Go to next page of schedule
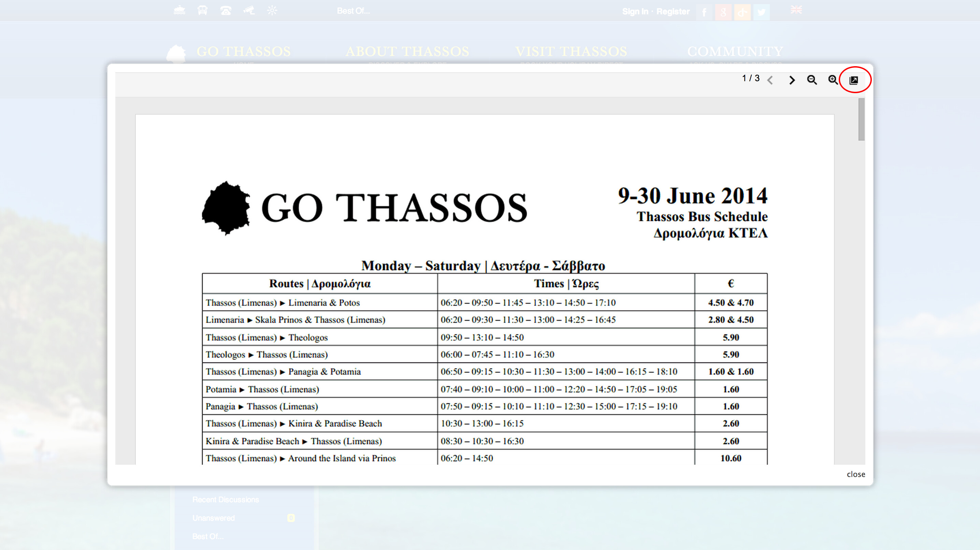This screenshot has height=550, width=980. point(792,80)
